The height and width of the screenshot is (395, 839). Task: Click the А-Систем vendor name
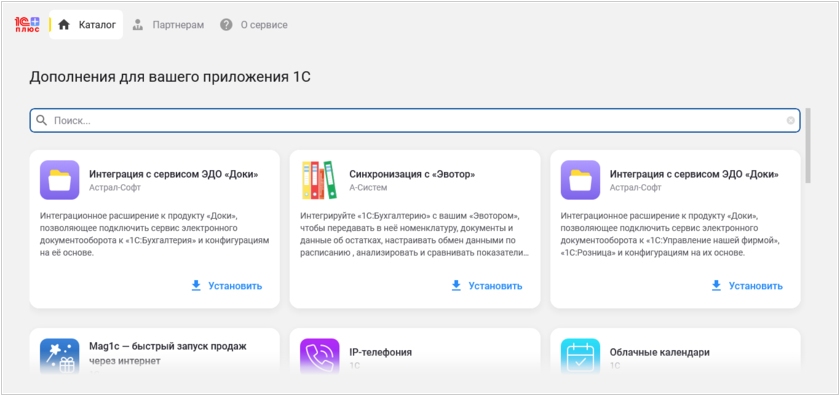[368, 188]
